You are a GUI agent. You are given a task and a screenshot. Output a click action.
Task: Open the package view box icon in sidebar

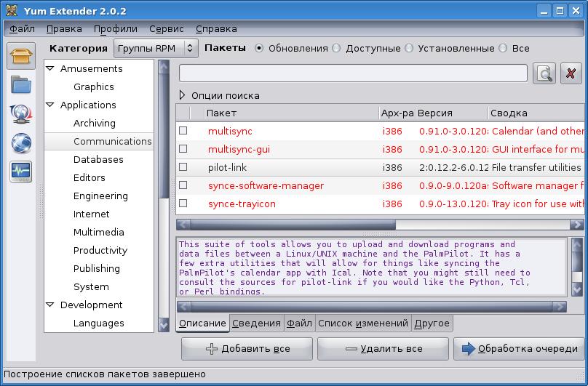21,56
